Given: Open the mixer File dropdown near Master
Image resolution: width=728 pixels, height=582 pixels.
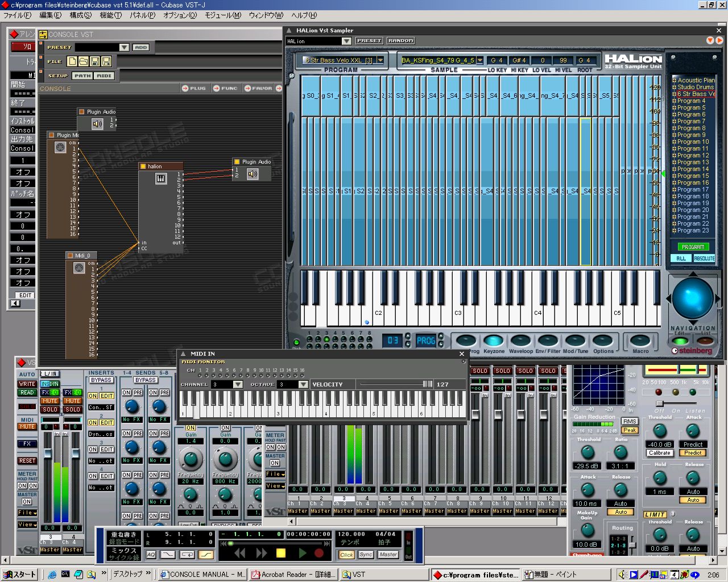Looking at the screenshot, I should 275,474.
